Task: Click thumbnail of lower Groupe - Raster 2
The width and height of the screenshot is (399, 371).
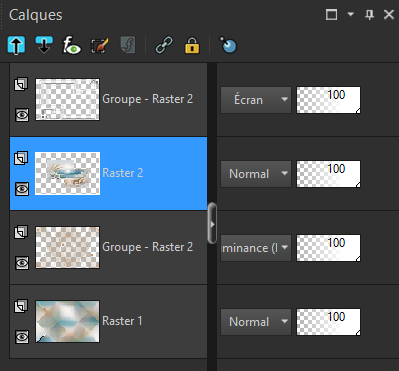Action: pyautogui.click(x=67, y=247)
